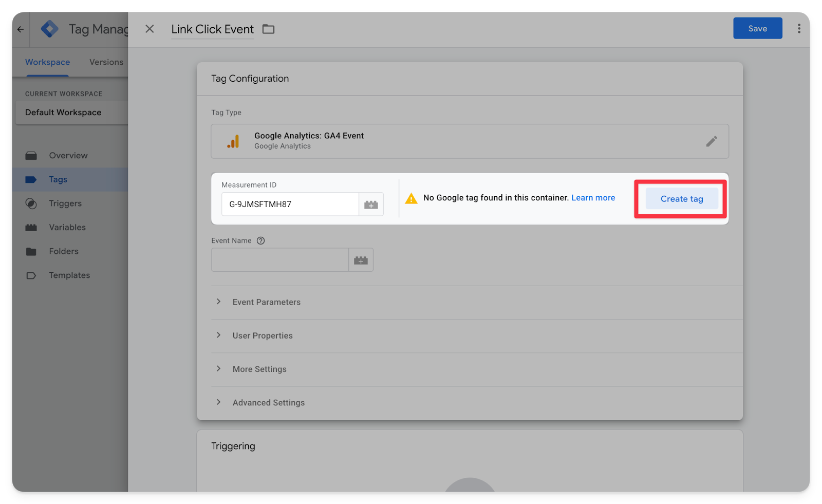
Task: Insert variable for the Measurement ID field
Action: [371, 204]
